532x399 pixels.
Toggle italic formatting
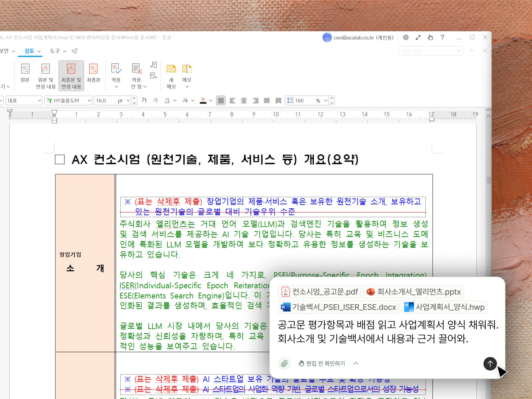pyautogui.click(x=155, y=100)
